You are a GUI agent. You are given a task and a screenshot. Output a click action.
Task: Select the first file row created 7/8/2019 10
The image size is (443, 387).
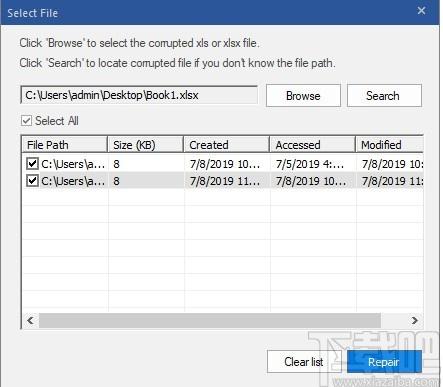pyautogui.click(x=225, y=164)
